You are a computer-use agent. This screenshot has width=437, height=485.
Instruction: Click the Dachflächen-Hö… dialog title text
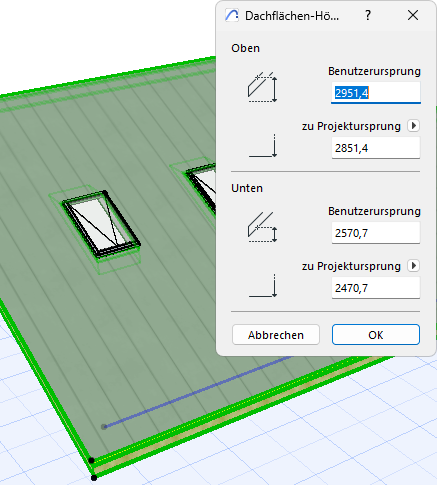pyautogui.click(x=292, y=16)
